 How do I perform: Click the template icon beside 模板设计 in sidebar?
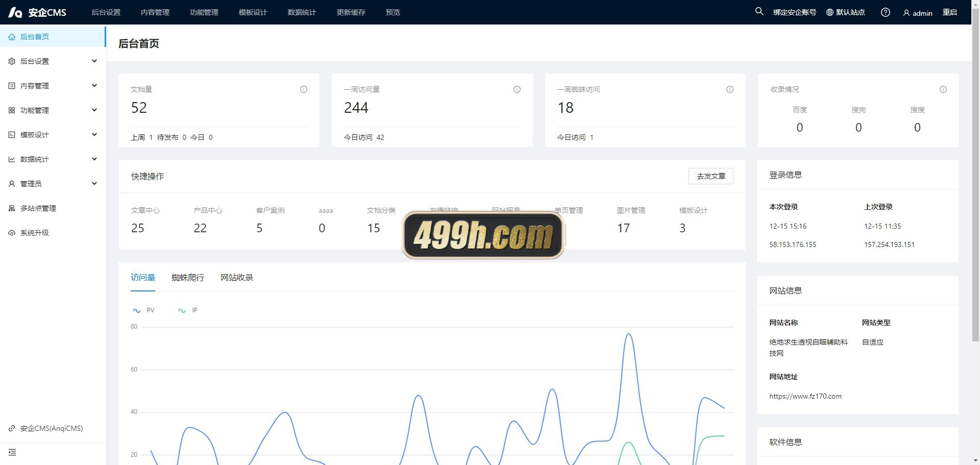coord(12,135)
